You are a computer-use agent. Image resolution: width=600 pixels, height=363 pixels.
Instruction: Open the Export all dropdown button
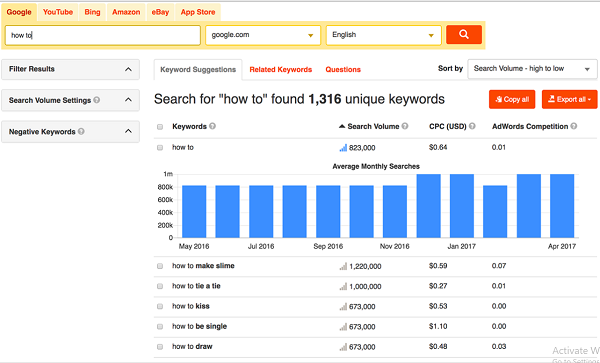569,99
